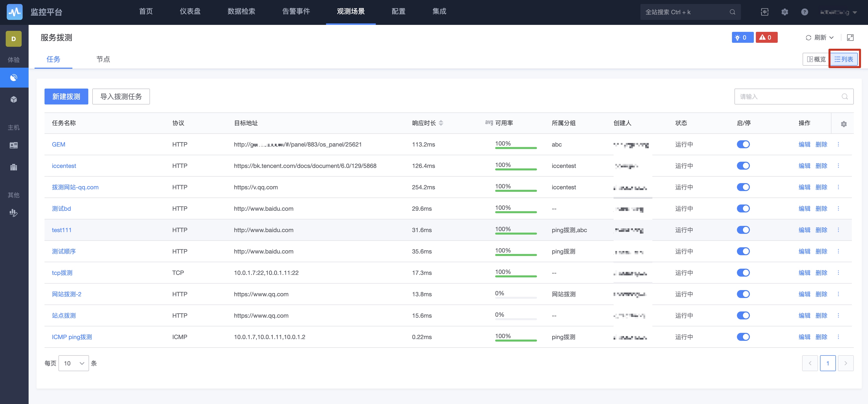Open 告警事件 in top navigation
This screenshot has height=404, width=868.
click(296, 11)
